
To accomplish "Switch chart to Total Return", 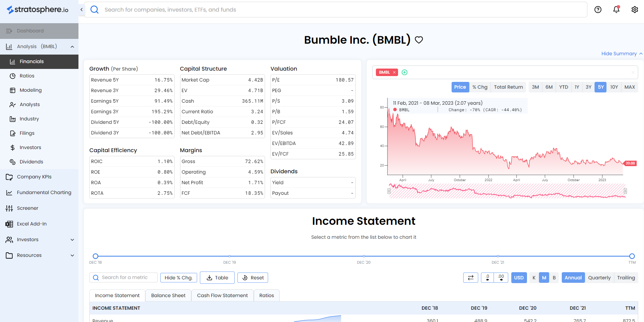I will 508,87.
